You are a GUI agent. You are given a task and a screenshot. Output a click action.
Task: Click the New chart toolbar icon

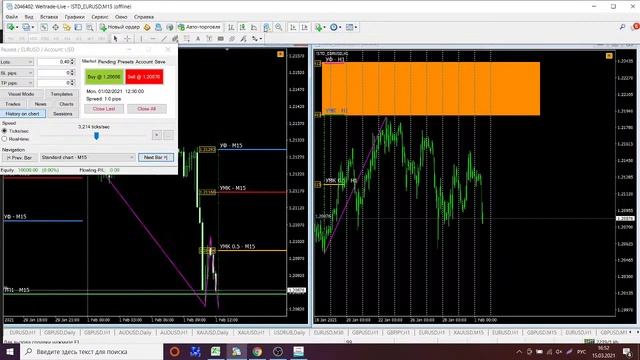click(11, 27)
